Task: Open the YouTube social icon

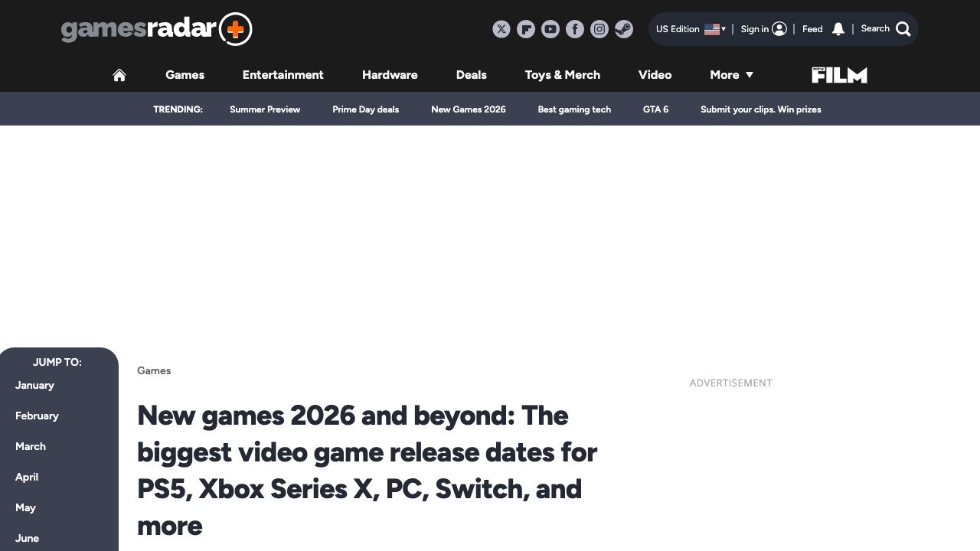Action: point(550,29)
